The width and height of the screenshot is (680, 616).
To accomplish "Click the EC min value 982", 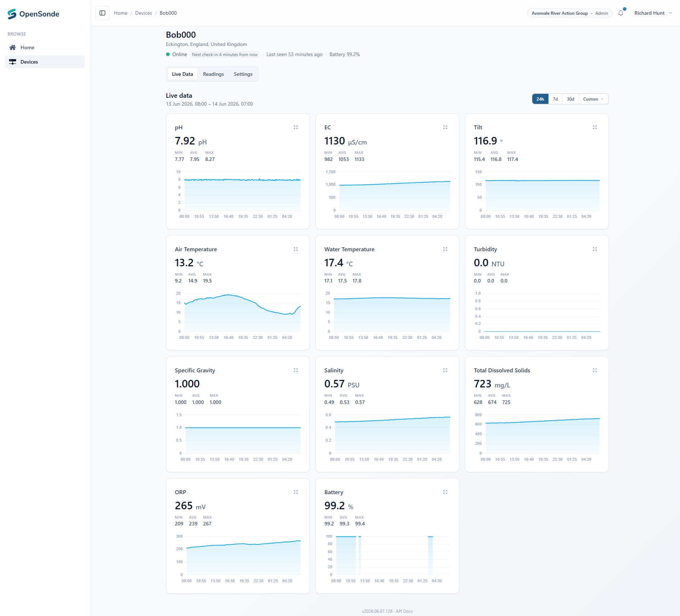I will (328, 159).
